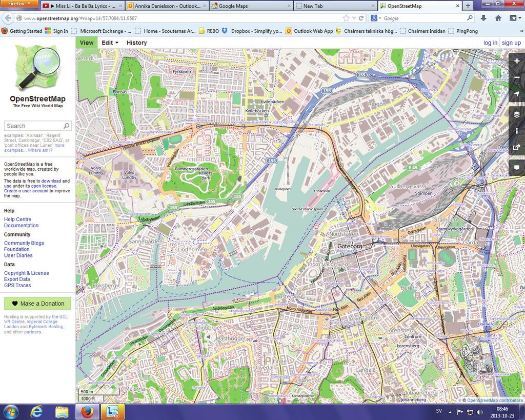525x420 pixels.
Task: Open the map key info icon
Action: (517, 131)
